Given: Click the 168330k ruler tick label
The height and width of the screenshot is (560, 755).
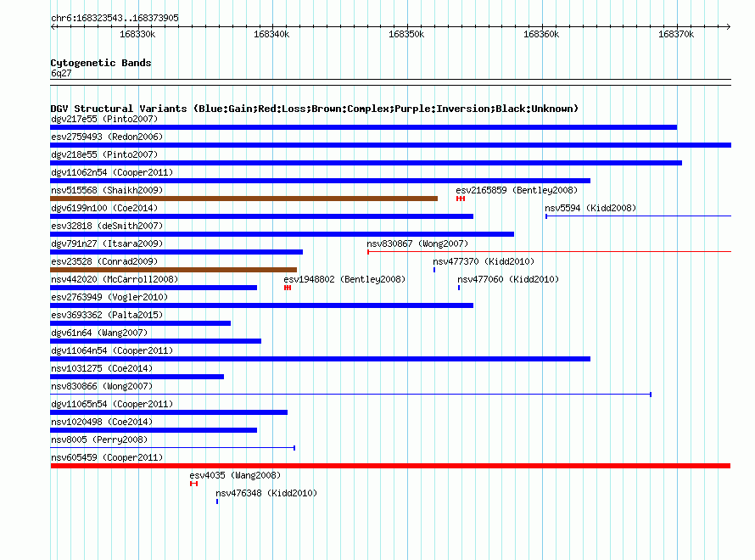Looking at the screenshot, I should pyautogui.click(x=137, y=34).
